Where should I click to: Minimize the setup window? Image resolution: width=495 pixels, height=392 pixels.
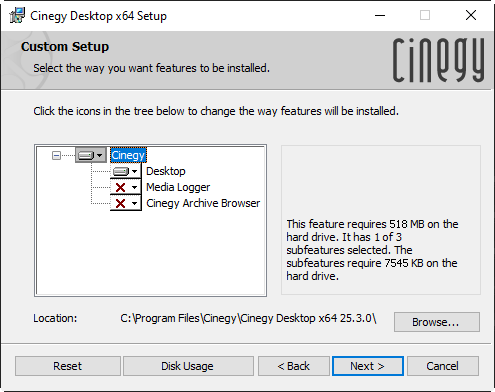(380, 15)
